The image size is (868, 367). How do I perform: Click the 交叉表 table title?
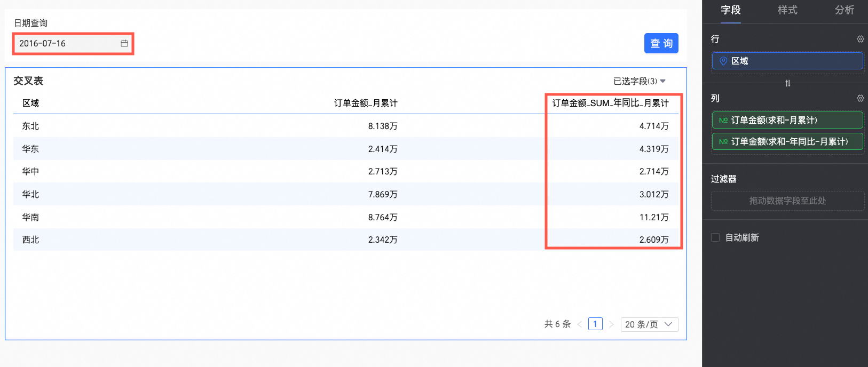[x=28, y=81]
